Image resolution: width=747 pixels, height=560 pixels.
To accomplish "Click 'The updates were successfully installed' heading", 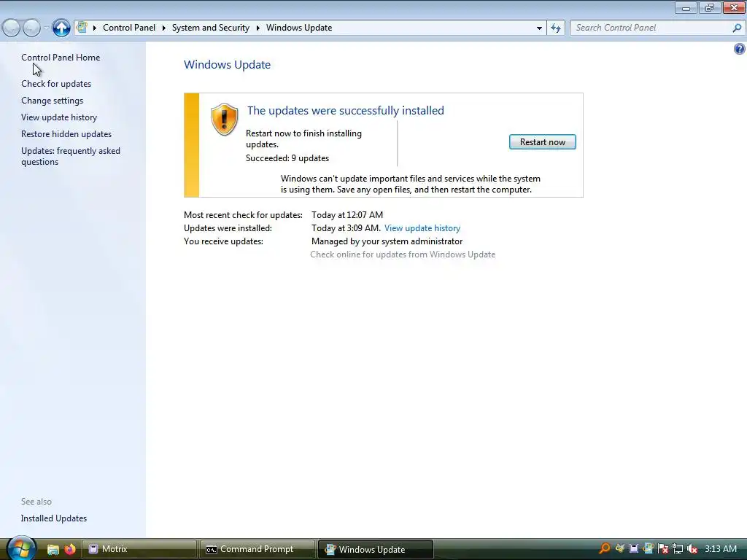I will 345,111.
